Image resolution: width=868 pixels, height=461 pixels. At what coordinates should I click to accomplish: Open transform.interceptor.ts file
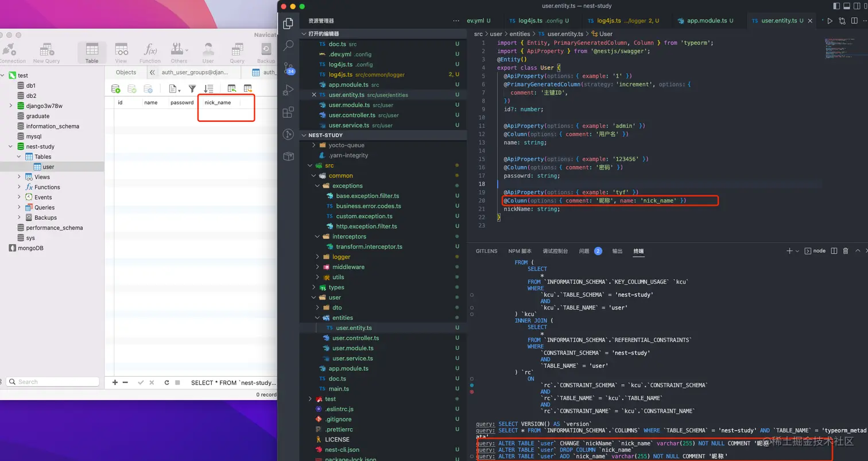pyautogui.click(x=369, y=246)
